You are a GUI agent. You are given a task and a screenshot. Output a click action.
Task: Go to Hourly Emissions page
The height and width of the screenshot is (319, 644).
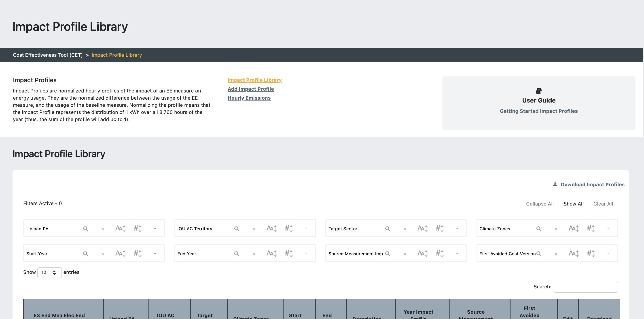249,98
